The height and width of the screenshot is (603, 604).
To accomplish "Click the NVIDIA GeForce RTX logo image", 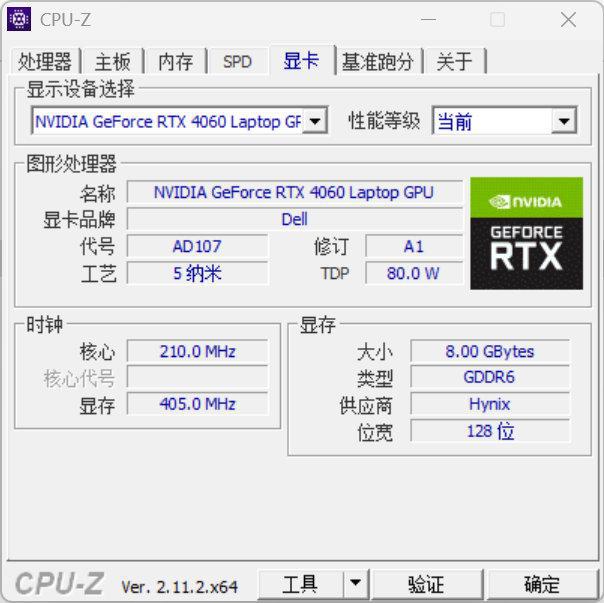I will 526,233.
